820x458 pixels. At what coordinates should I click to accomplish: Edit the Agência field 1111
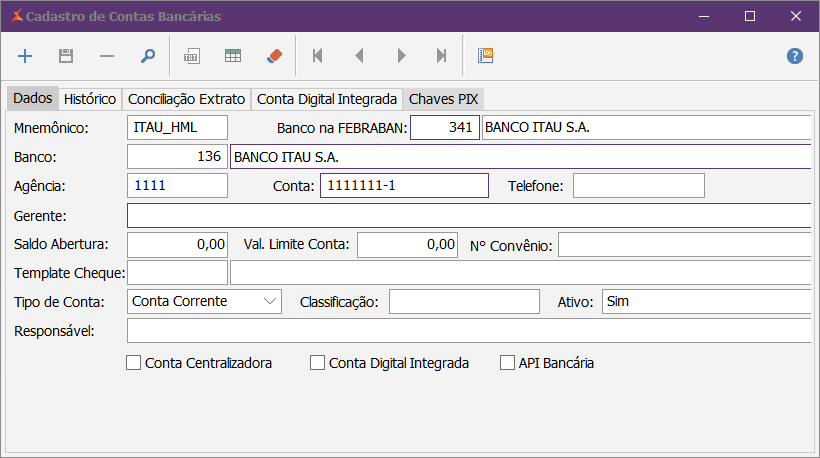coord(177,186)
